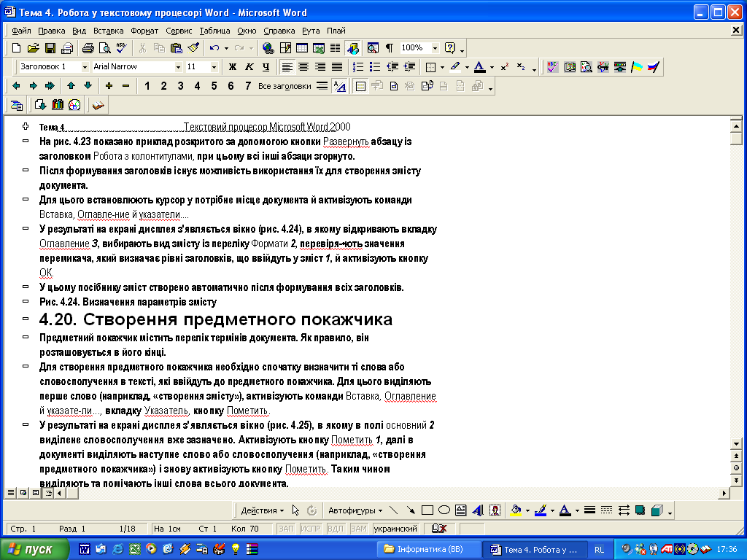Open the columns layout icon
This screenshot has height=560, width=747.
pyautogui.click(x=336, y=47)
